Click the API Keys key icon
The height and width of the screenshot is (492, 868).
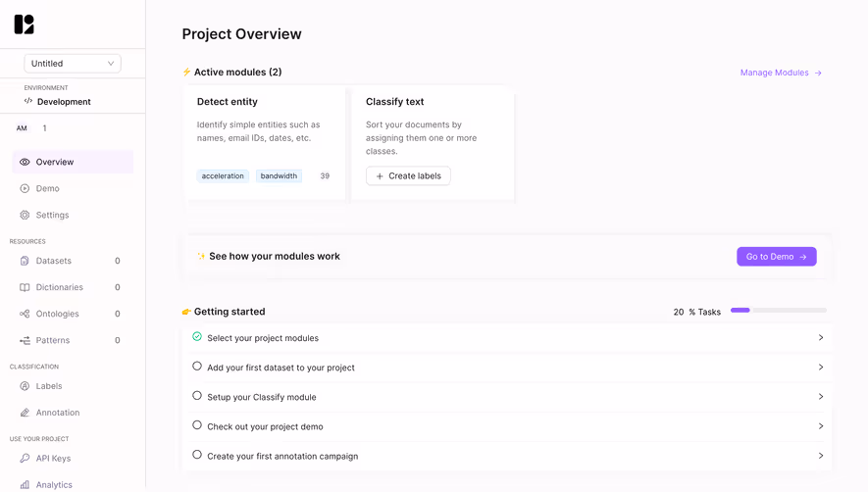[x=25, y=459]
